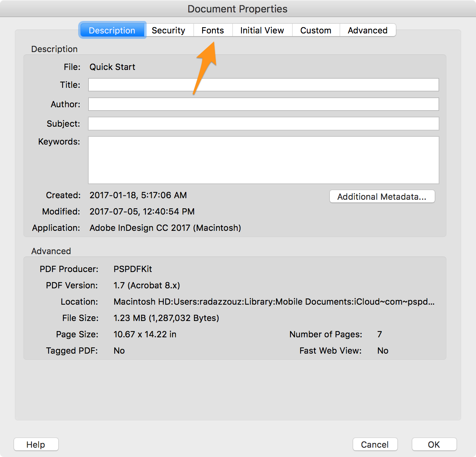Focus the Author text field
476x457 pixels.
263,104
